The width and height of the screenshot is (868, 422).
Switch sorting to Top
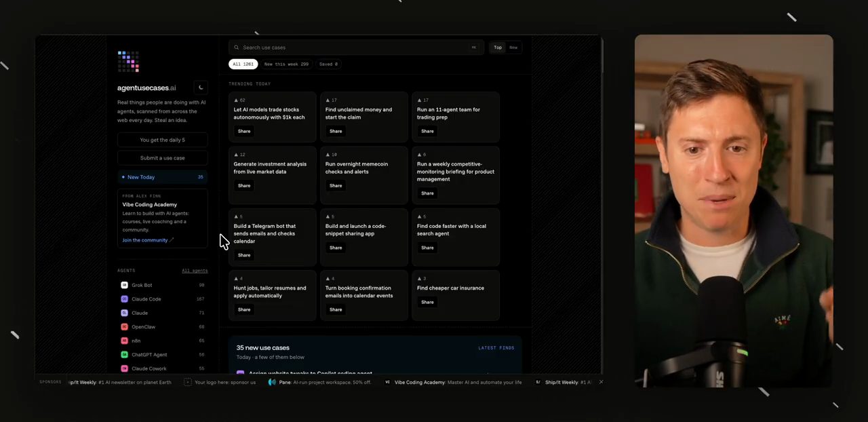click(x=498, y=47)
